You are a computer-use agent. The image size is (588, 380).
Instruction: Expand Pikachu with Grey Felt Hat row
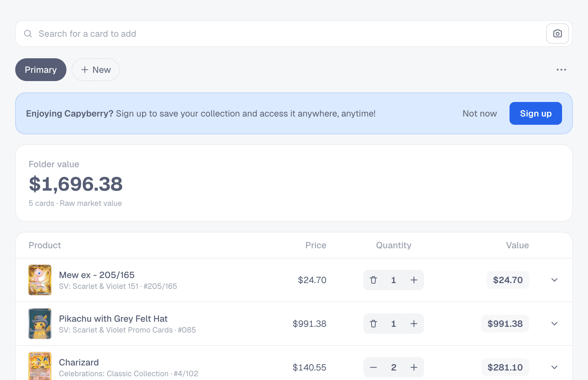click(x=554, y=324)
